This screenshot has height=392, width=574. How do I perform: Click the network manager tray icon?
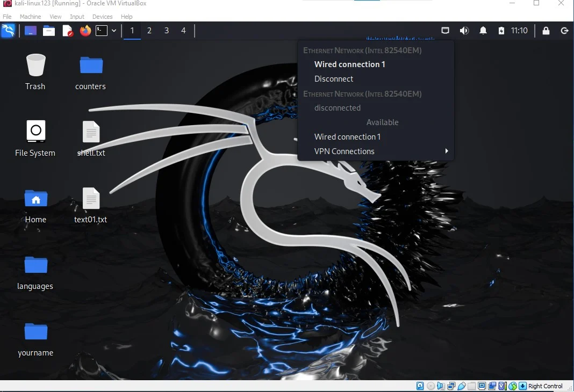click(445, 31)
